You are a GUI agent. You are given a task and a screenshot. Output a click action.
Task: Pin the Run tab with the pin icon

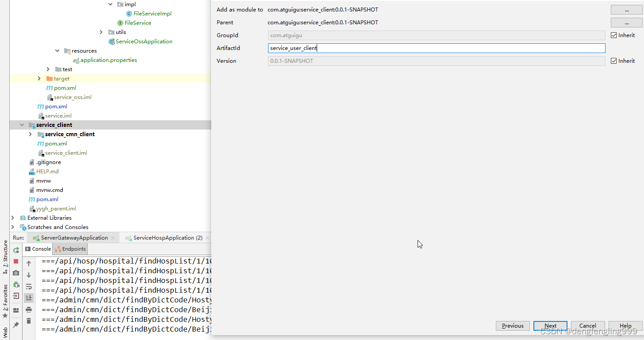coord(16,325)
